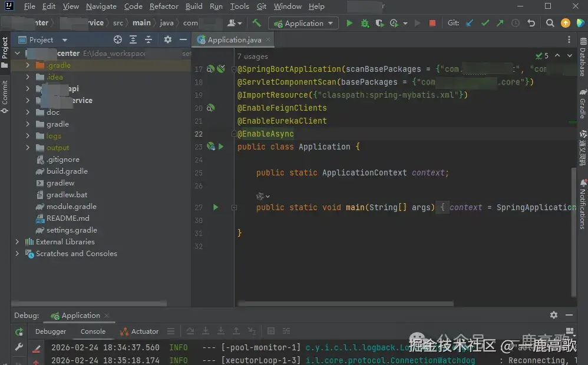Switch to the Debugger tab
The height and width of the screenshot is (365, 588).
(x=51, y=331)
